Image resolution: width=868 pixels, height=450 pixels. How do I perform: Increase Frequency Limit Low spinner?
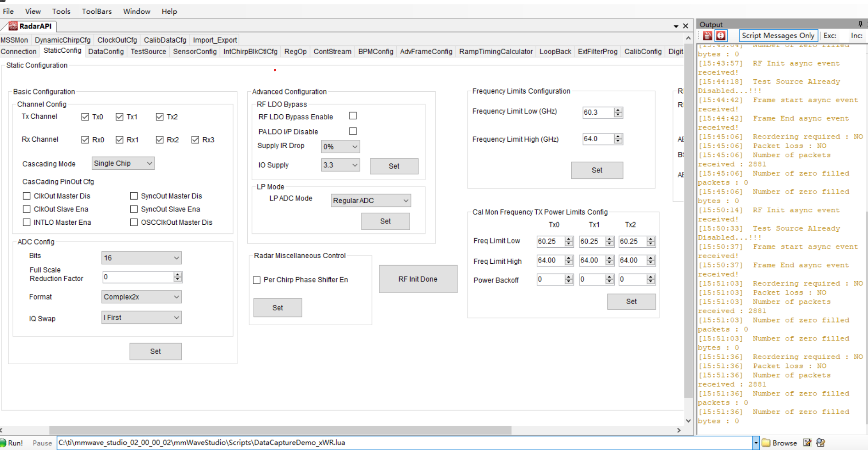[x=618, y=110]
